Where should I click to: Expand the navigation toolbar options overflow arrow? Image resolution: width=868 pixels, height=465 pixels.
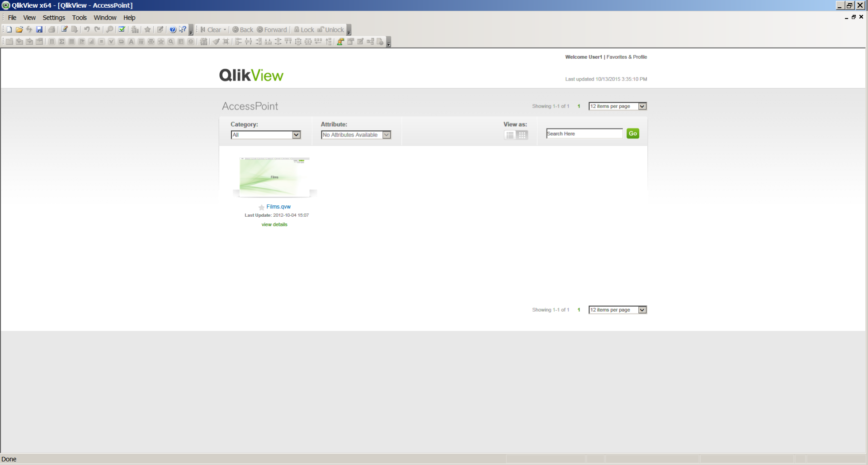click(349, 30)
